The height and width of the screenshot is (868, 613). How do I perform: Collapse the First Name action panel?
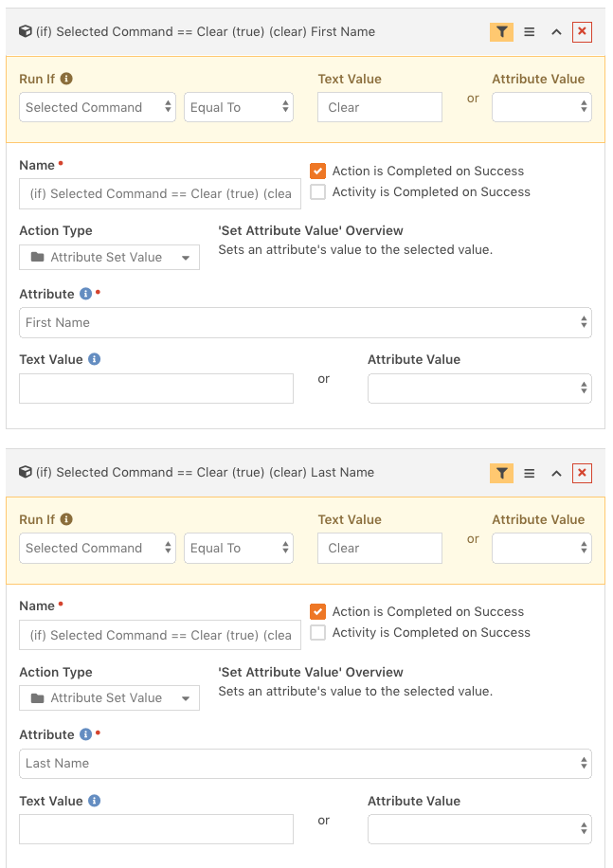(x=556, y=32)
